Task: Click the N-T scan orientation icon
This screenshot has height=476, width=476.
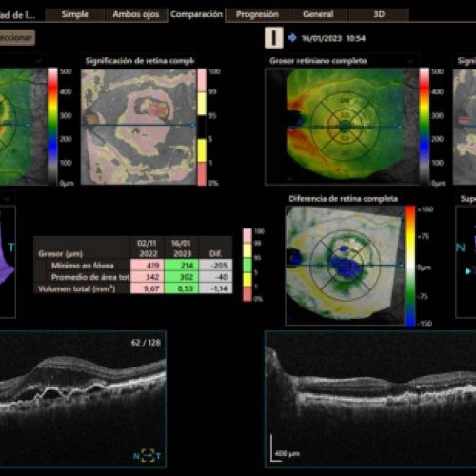Action: (x=148, y=456)
